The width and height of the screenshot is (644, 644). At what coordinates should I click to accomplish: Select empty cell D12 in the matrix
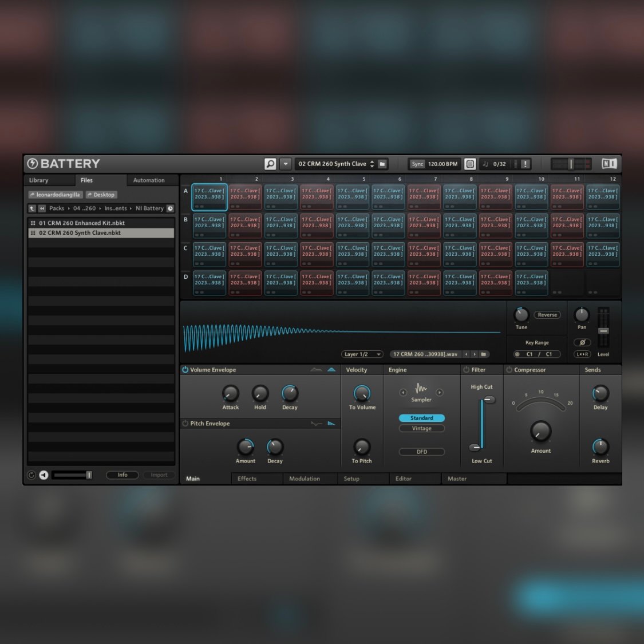tap(603, 283)
